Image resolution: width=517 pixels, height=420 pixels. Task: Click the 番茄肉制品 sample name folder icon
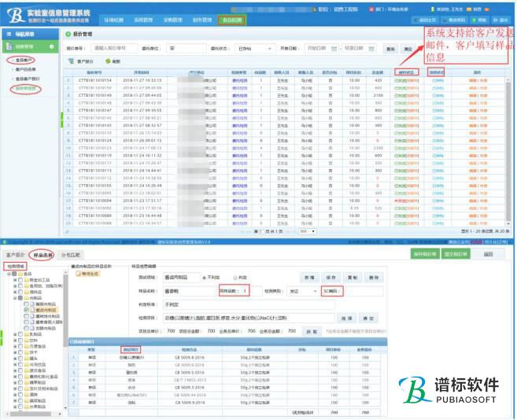pyautogui.click(x=76, y=274)
